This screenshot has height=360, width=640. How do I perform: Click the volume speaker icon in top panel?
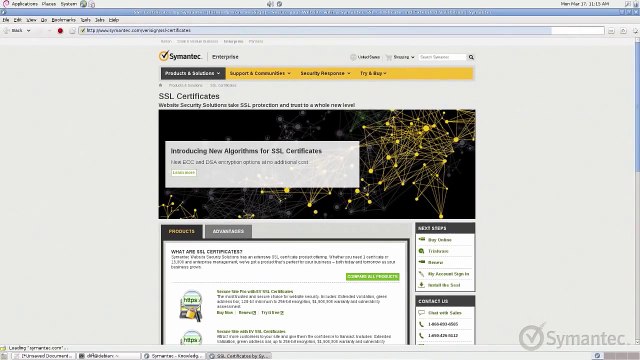(270, 4)
